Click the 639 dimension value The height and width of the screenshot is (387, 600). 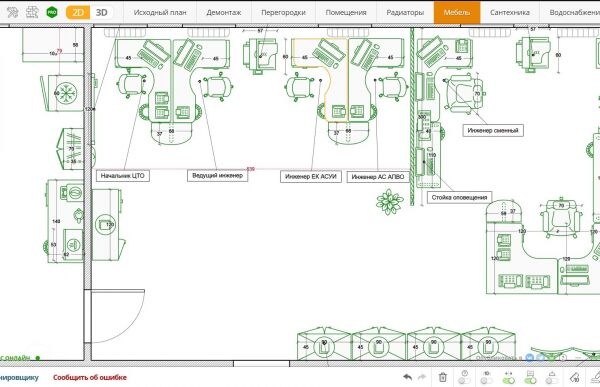(x=250, y=169)
